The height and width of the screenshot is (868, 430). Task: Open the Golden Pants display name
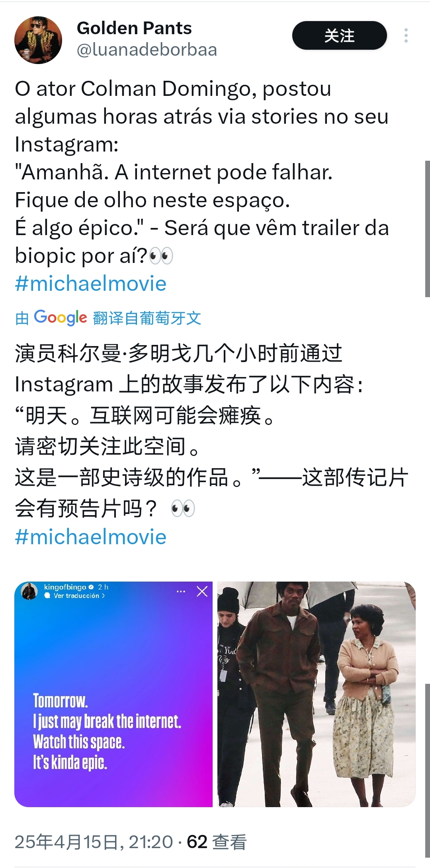pyautogui.click(x=134, y=28)
